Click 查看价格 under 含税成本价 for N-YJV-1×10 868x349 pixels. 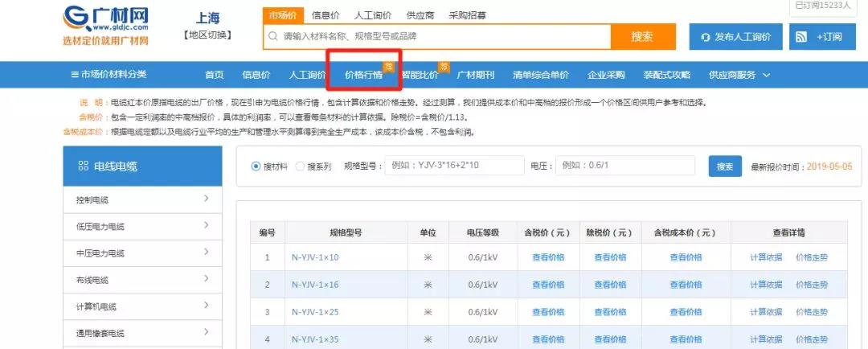pyautogui.click(x=686, y=257)
